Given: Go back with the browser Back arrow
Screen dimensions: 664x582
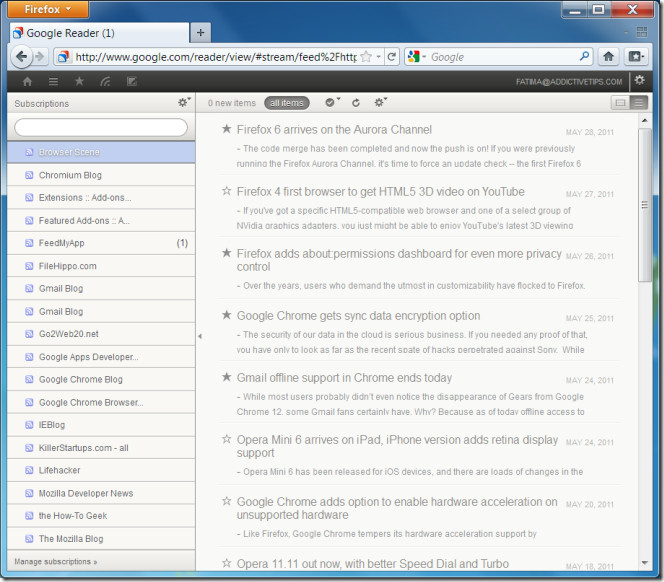Looking at the screenshot, I should (22, 56).
